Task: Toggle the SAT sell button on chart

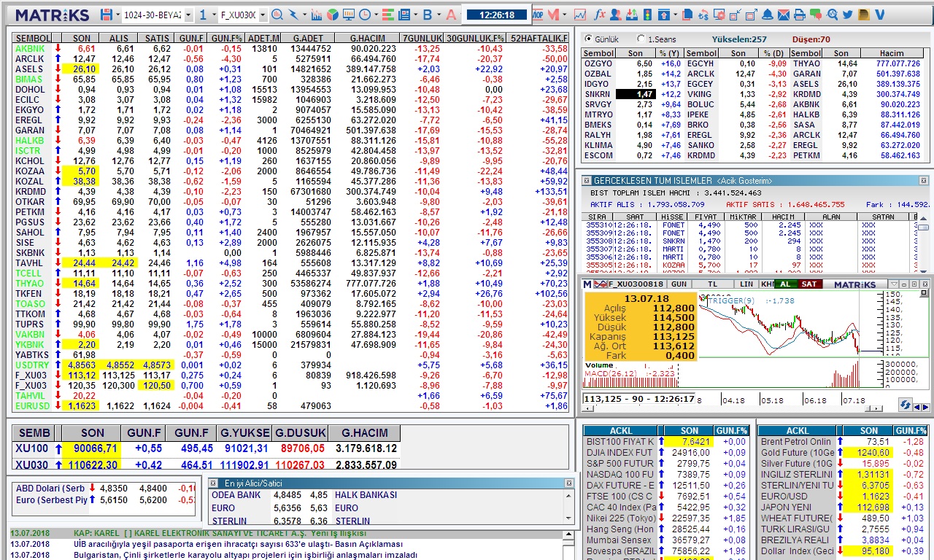Action: [809, 284]
